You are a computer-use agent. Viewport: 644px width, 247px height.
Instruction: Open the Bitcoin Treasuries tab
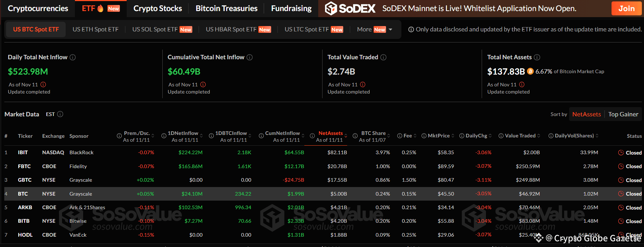click(x=227, y=9)
